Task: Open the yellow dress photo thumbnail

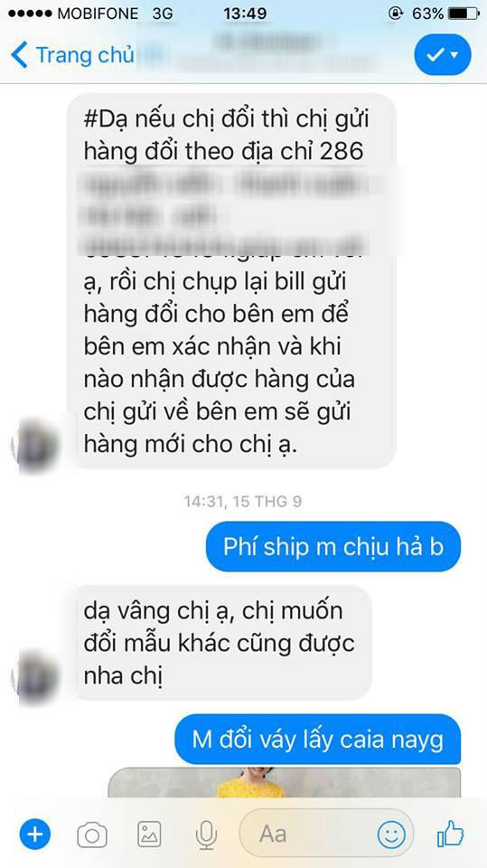Action: pyautogui.click(x=284, y=781)
